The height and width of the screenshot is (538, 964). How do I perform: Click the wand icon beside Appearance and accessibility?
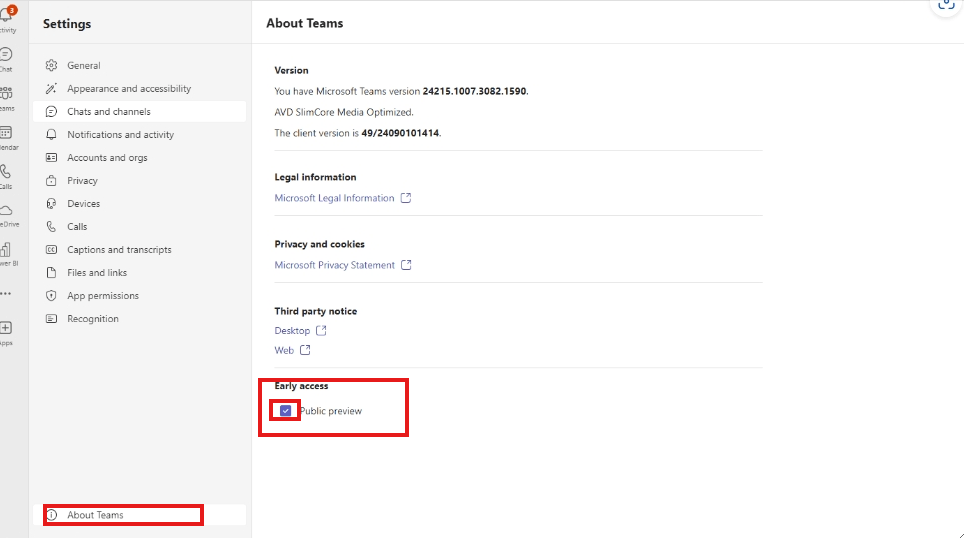pos(52,89)
